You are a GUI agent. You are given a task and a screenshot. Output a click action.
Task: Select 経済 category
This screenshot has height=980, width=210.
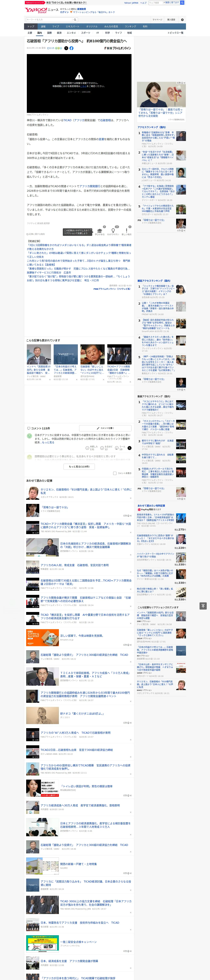click(x=59, y=33)
